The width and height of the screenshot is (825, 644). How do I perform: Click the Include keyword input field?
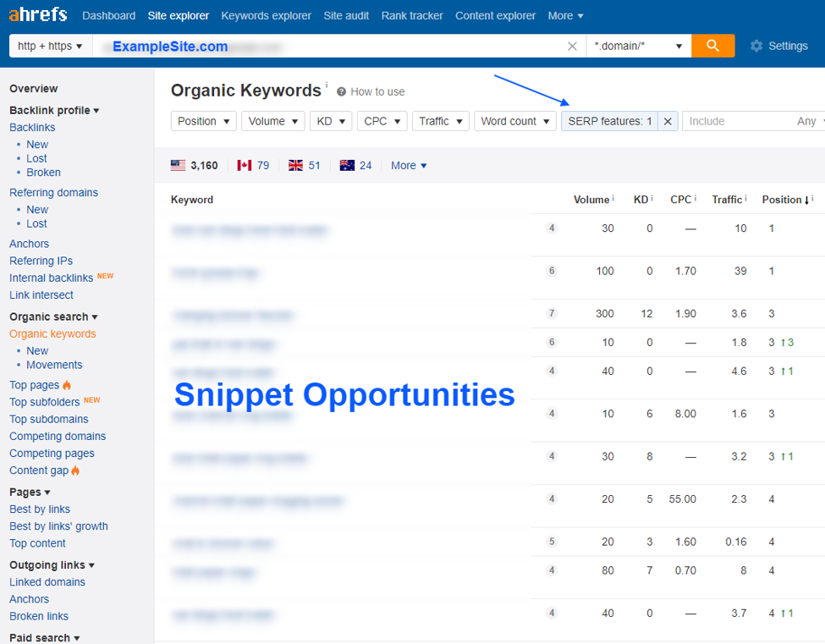(736, 121)
